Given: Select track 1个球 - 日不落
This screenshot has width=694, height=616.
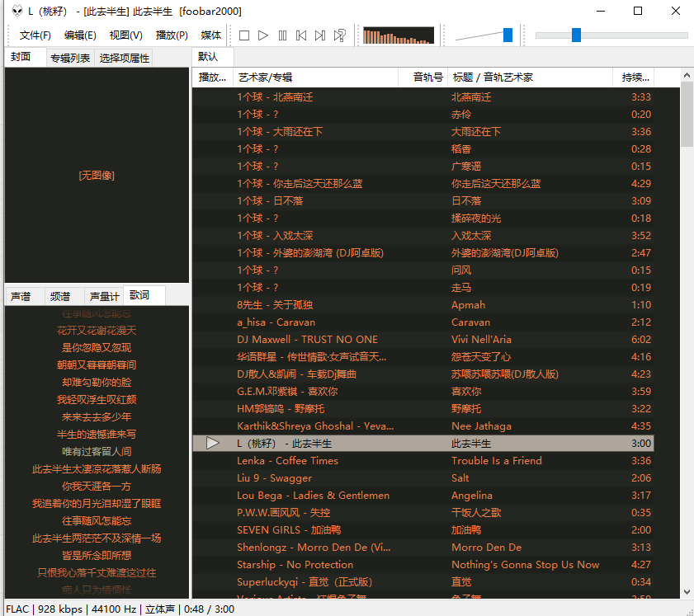Looking at the screenshot, I should coord(423,200).
